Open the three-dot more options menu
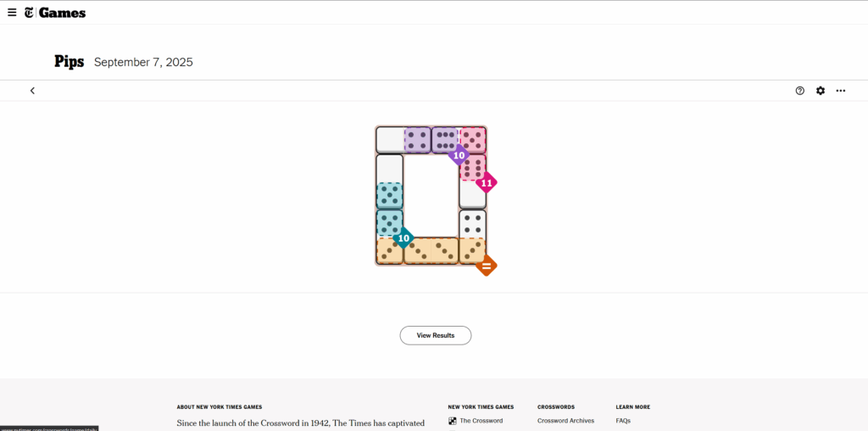868x431 pixels. 841,91
